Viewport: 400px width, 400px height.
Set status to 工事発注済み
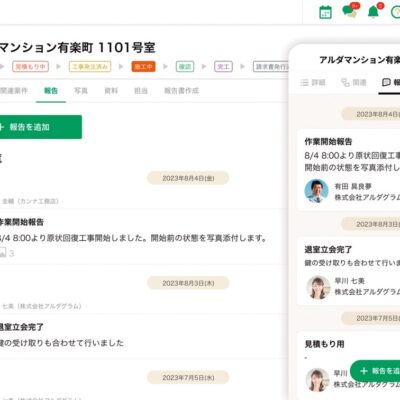point(90,66)
